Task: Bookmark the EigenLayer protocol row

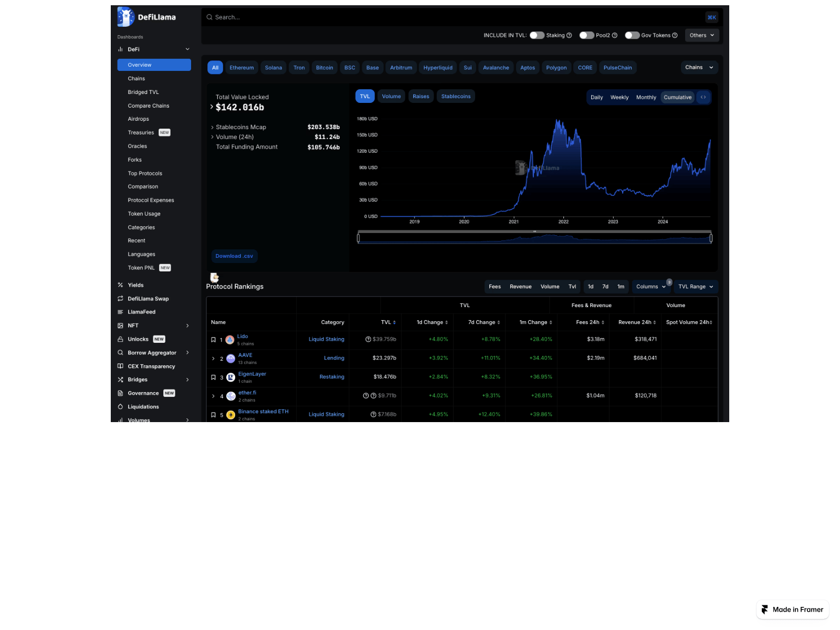Action: tap(213, 377)
